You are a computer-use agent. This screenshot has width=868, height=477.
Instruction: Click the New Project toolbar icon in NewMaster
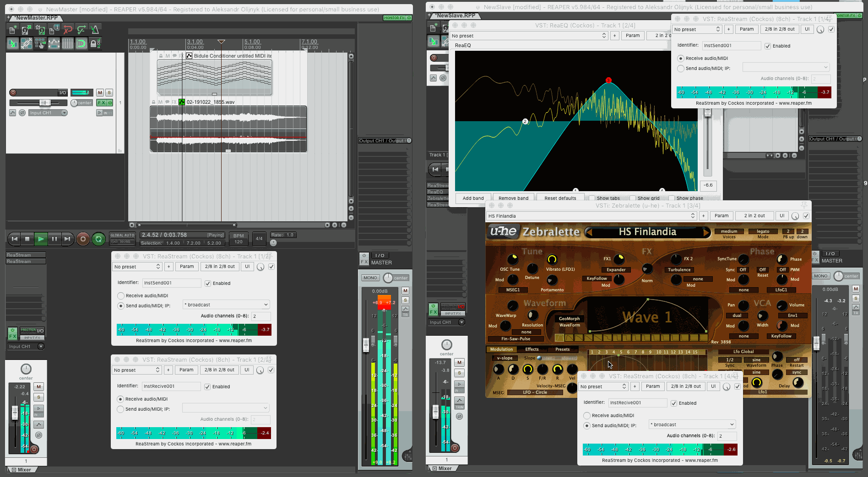13,30
